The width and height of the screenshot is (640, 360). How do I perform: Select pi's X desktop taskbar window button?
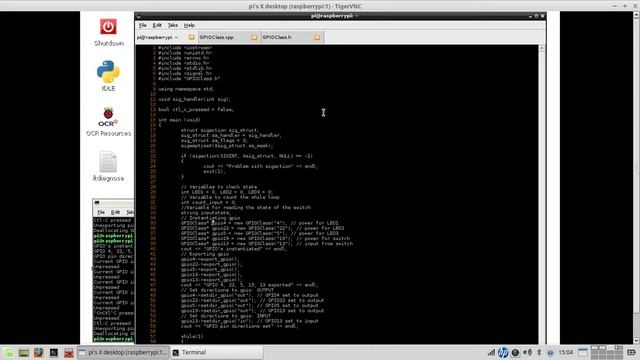coord(123,352)
